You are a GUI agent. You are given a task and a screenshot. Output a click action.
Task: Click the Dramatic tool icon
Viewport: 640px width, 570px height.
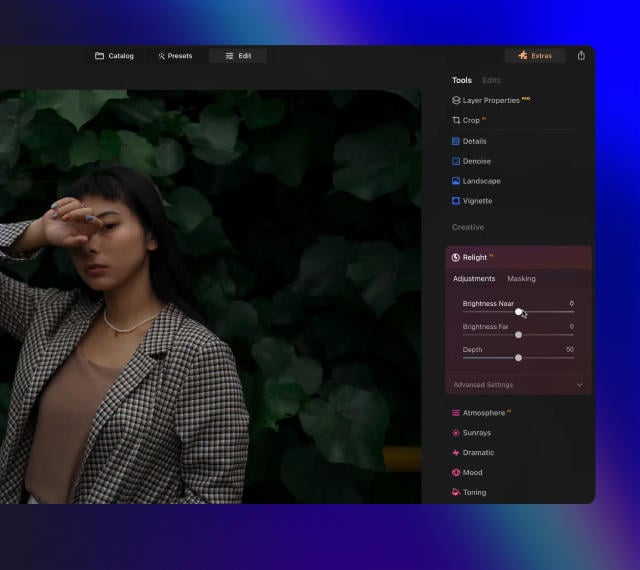coord(456,452)
